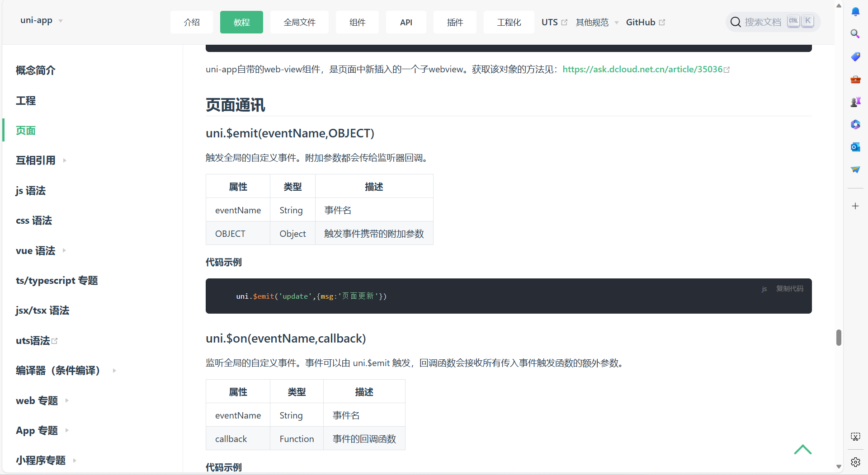Open uts语法 in the sidebar
The image size is (868, 475).
pyautogui.click(x=33, y=341)
